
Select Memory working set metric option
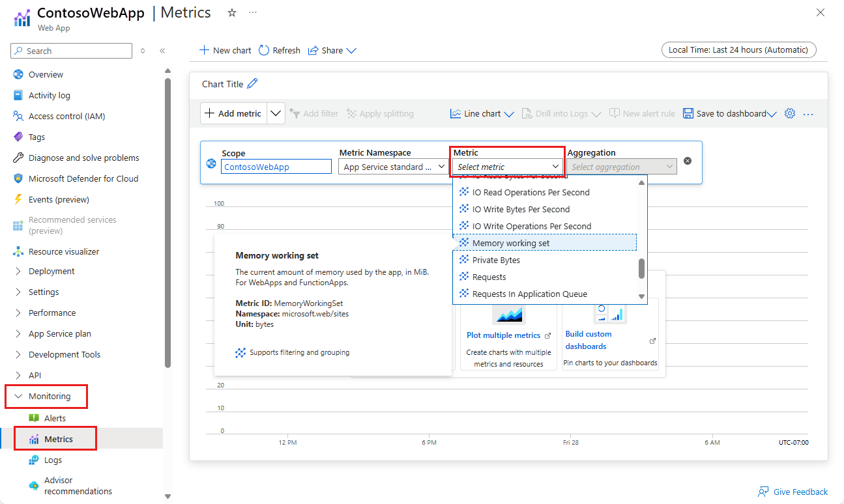click(511, 243)
